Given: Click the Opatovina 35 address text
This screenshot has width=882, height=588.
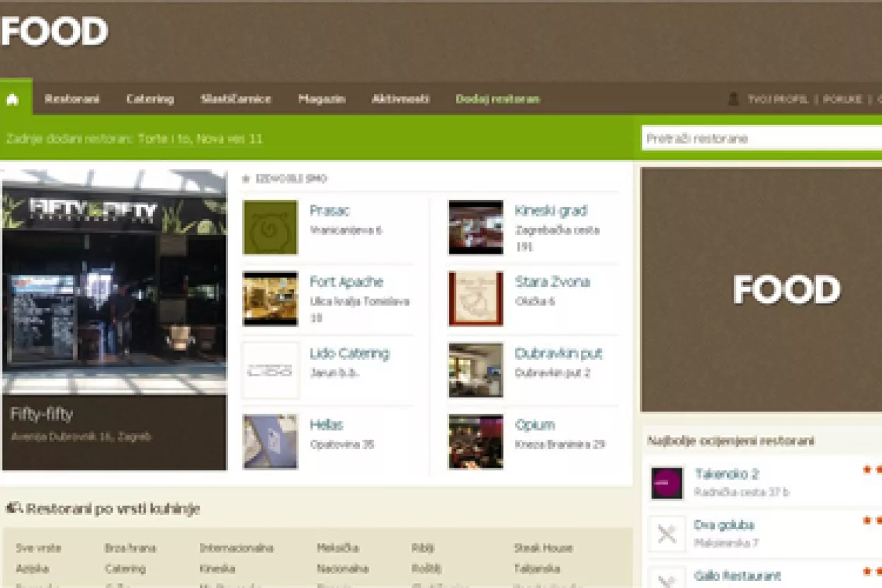Looking at the screenshot, I should pyautogui.click(x=342, y=445).
